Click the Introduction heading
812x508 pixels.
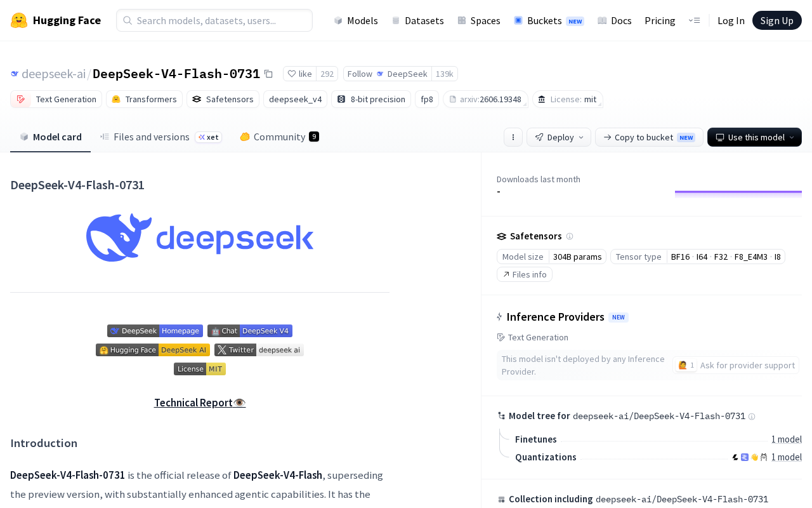[44, 443]
